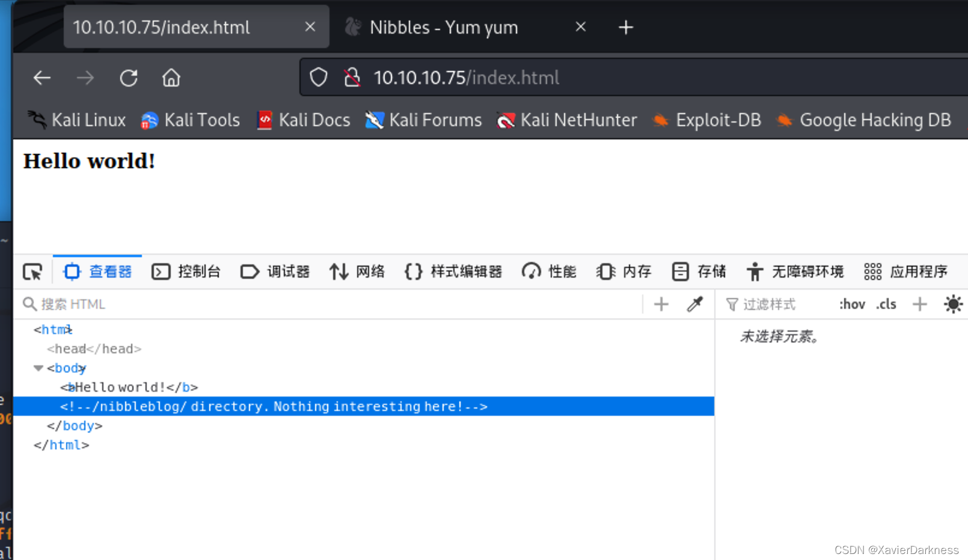Screen dimensions: 968x560
Task: Select the eyedropper color picker tool
Action: click(695, 304)
